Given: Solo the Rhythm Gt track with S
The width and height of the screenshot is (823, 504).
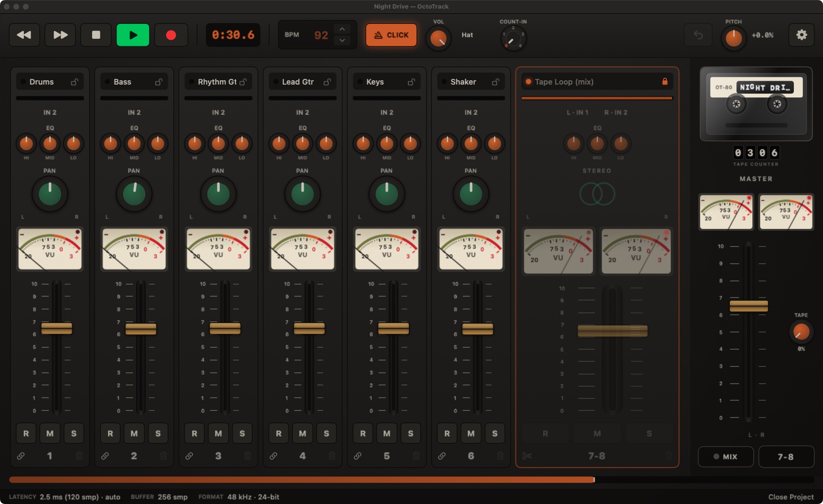Looking at the screenshot, I should point(242,433).
